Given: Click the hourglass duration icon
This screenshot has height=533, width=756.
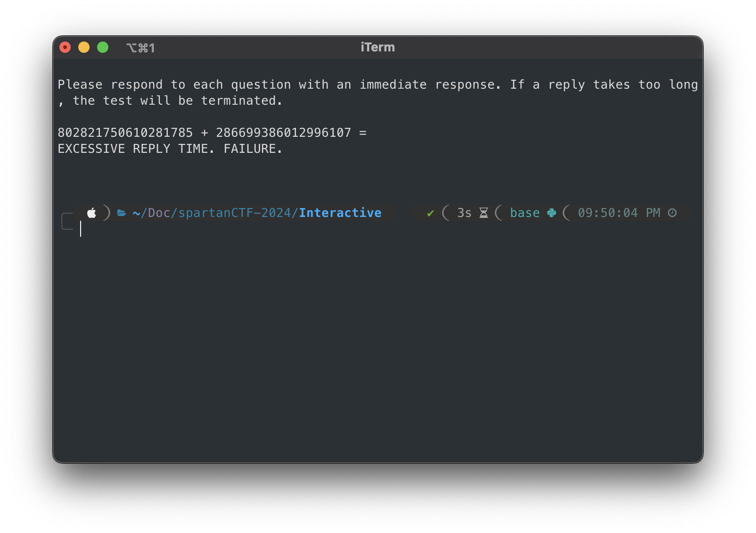Looking at the screenshot, I should [x=484, y=213].
